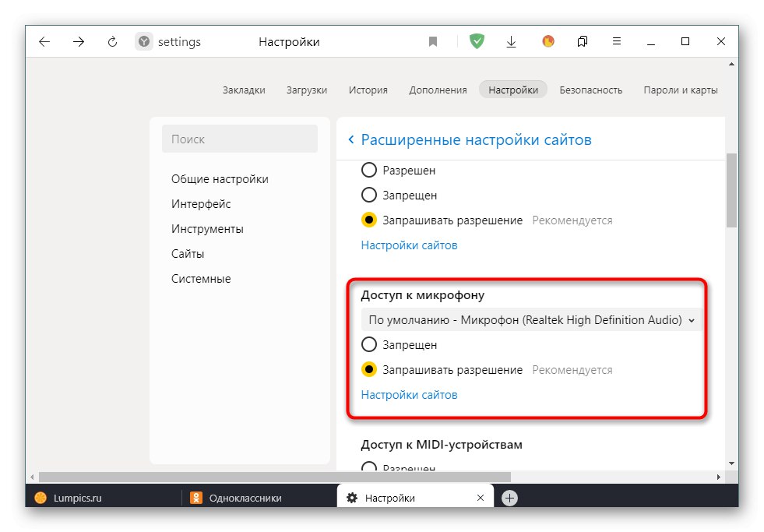Viewport: 764px width, 532px height.
Task: Collapse Расширенные настройки сайтов via the chevron
Action: click(351, 139)
